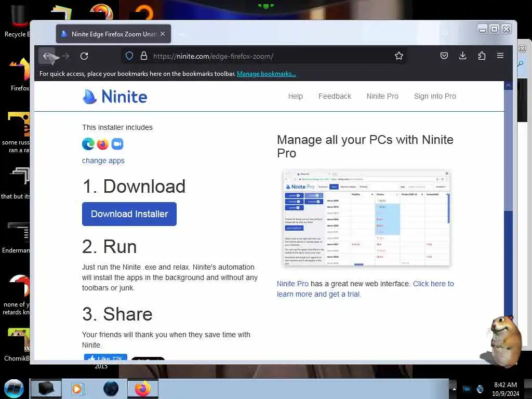Viewport: 532px width, 399px height.
Task: Click the Firefox app icon under installer includes
Action: (x=103, y=144)
